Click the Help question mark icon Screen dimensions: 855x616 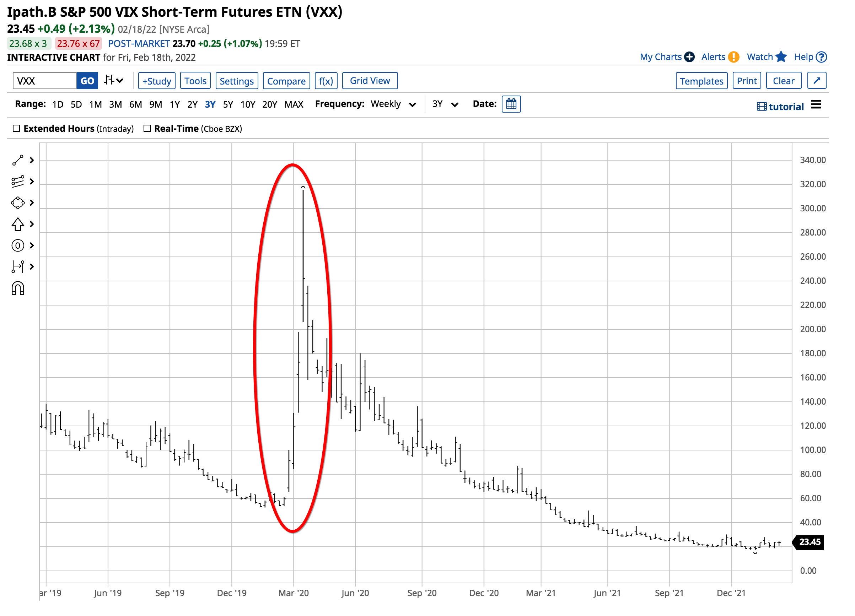(821, 57)
